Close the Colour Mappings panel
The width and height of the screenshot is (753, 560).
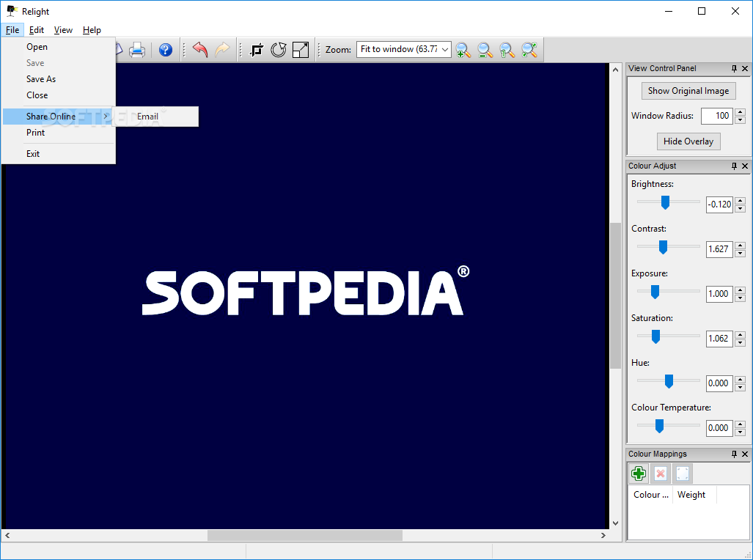[745, 454]
